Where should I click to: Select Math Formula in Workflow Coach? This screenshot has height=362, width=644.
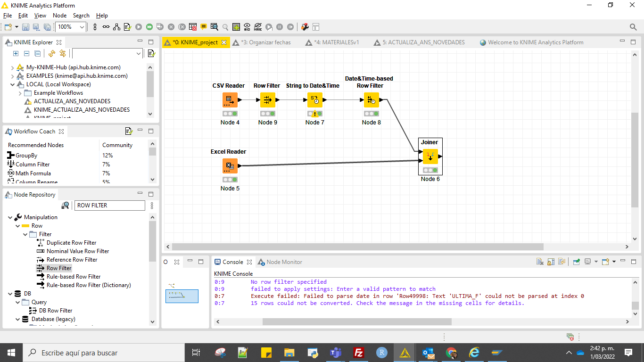click(33, 173)
